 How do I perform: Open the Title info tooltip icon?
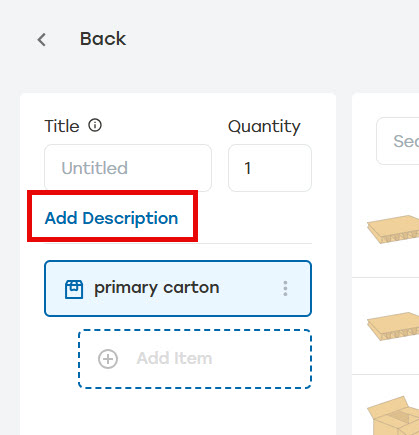(x=95, y=125)
